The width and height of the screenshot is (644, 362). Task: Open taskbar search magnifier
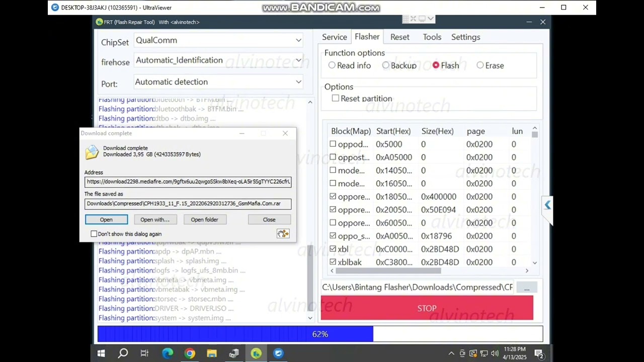(x=123, y=353)
